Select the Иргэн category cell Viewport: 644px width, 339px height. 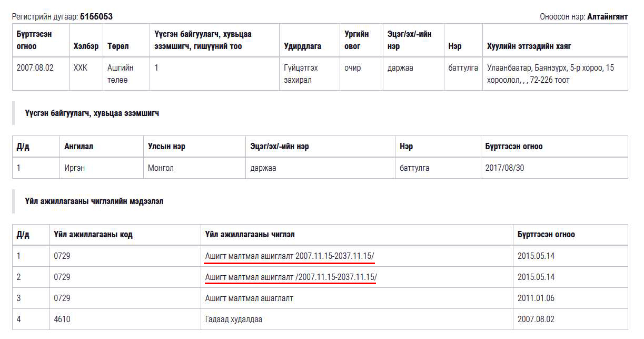74,168
